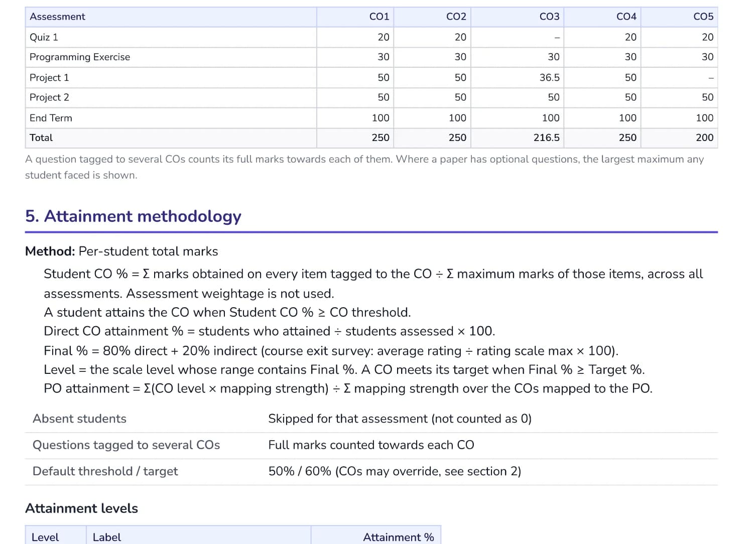Click the "Project 1" row label

(49, 78)
